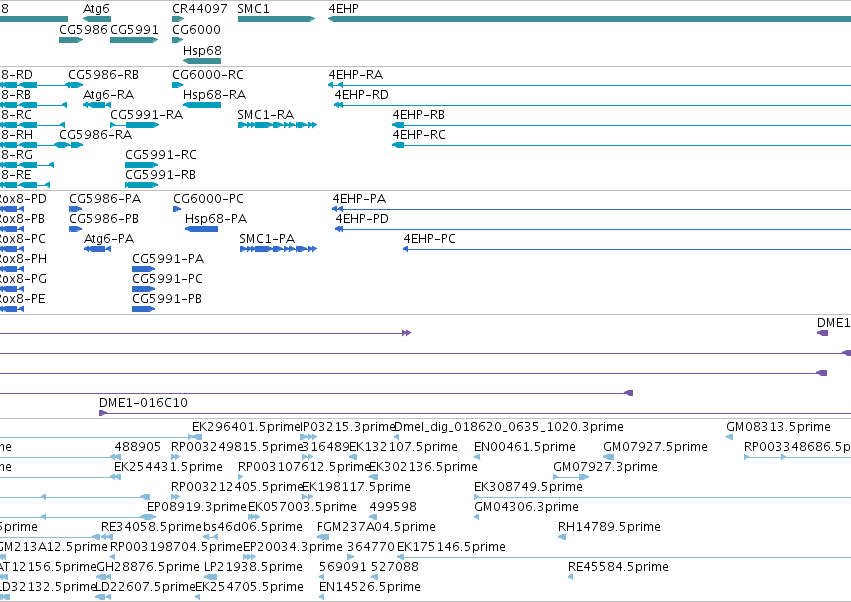This screenshot has height=602, width=851.
Task: Click protein CG6000-PC label
Action: [x=208, y=199]
